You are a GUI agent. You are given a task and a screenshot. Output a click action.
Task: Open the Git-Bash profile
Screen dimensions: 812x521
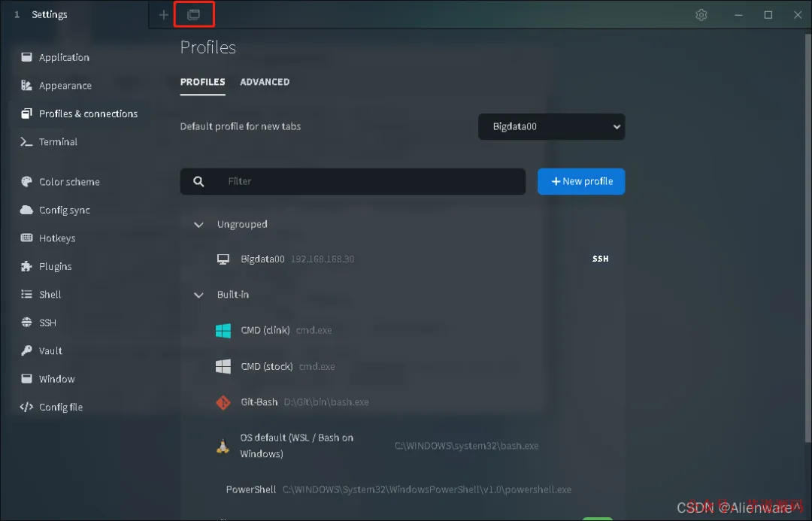point(402,402)
